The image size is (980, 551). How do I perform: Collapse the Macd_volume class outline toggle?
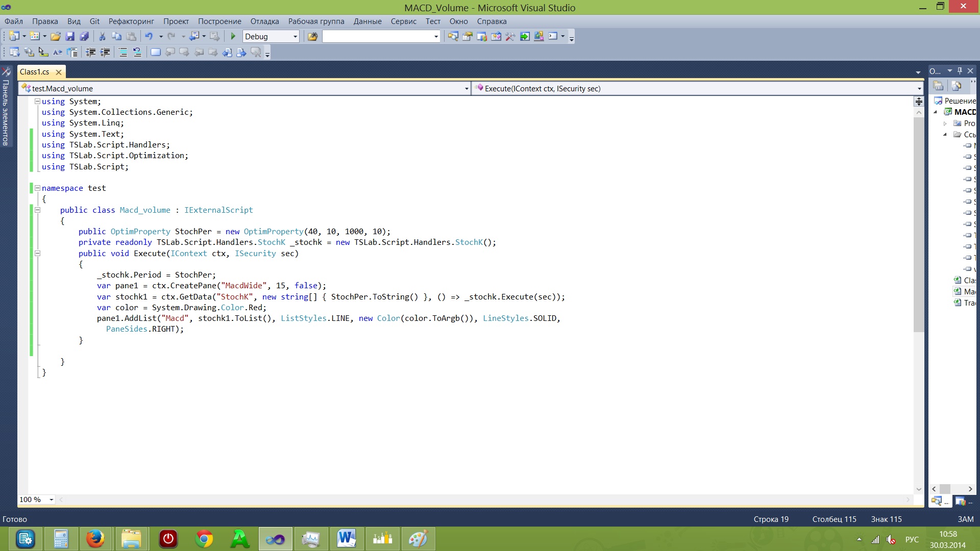[37, 210]
